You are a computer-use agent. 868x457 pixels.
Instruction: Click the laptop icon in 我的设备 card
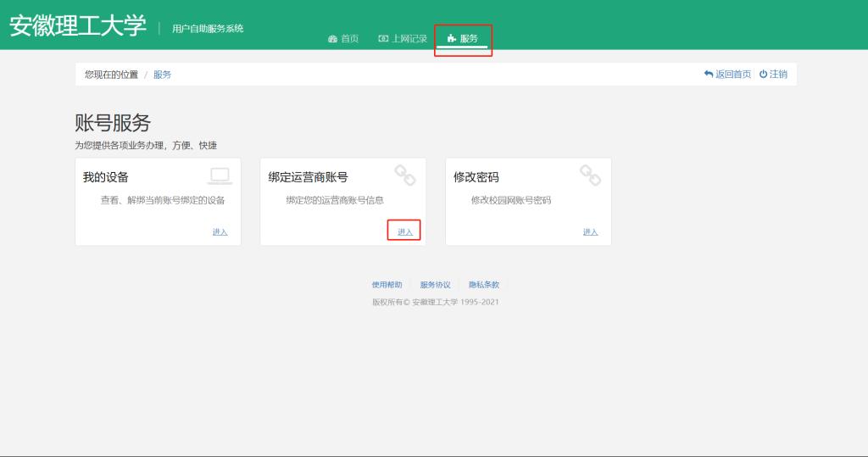pos(220,176)
